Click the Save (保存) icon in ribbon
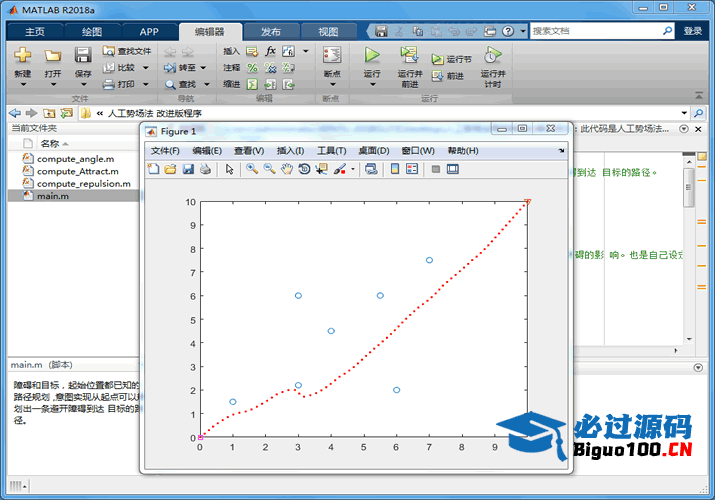The height and width of the screenshot is (500, 715). 83,56
